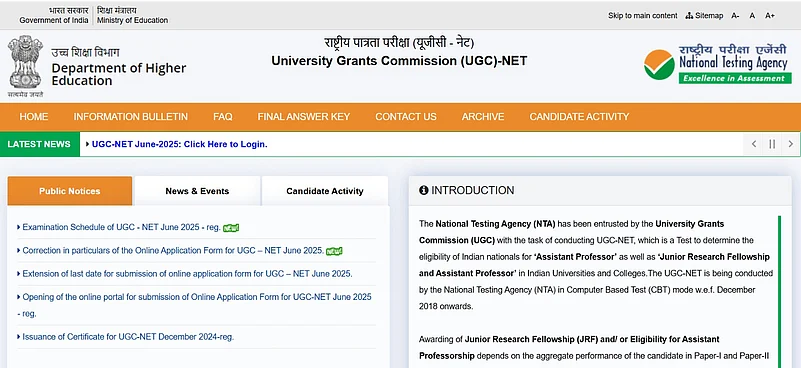Screen dimensions: 801x368
Task: Open the ARCHIVE menu item
Action: tap(483, 117)
